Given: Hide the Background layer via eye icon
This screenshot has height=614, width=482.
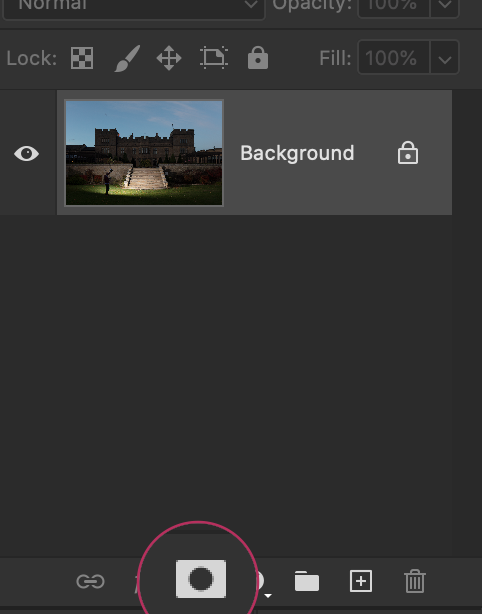Looking at the screenshot, I should (27, 154).
